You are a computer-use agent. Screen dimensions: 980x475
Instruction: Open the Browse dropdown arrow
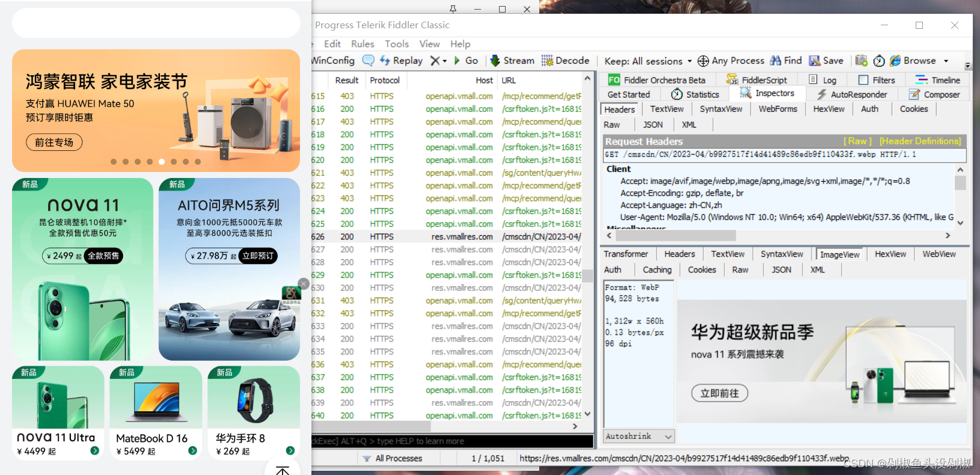click(946, 61)
